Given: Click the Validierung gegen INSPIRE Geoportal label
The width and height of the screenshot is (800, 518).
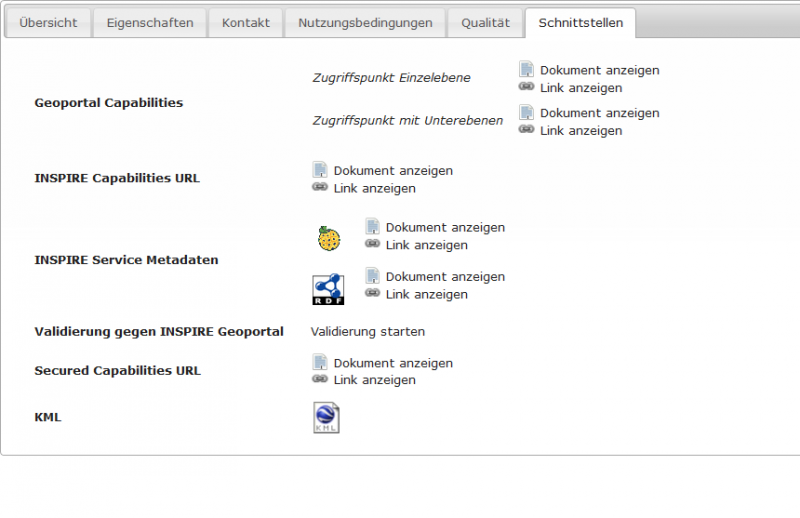Looking at the screenshot, I should (x=159, y=332).
